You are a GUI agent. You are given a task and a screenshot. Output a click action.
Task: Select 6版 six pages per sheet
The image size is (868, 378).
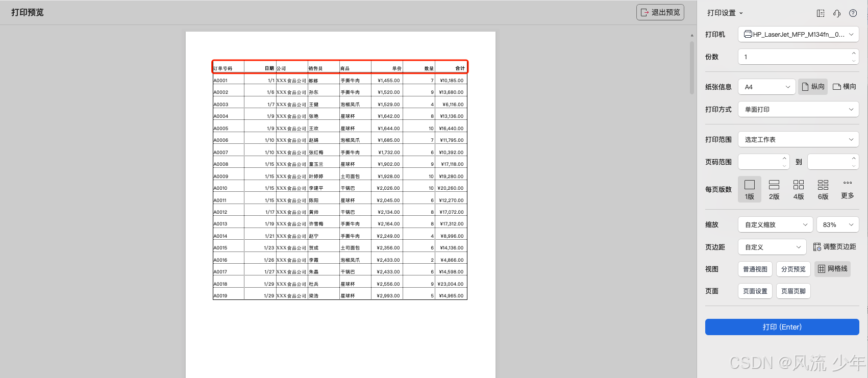(x=823, y=189)
